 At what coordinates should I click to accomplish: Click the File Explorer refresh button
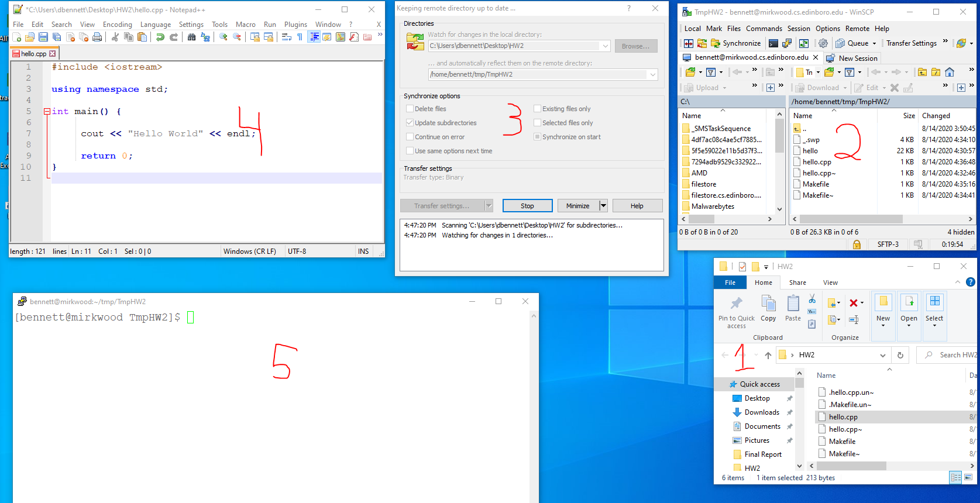tap(900, 355)
